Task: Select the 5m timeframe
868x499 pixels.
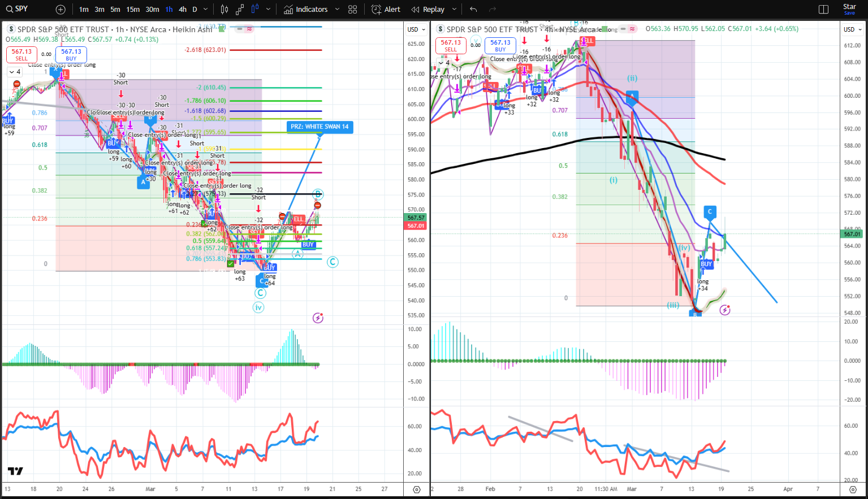Action: pos(115,10)
